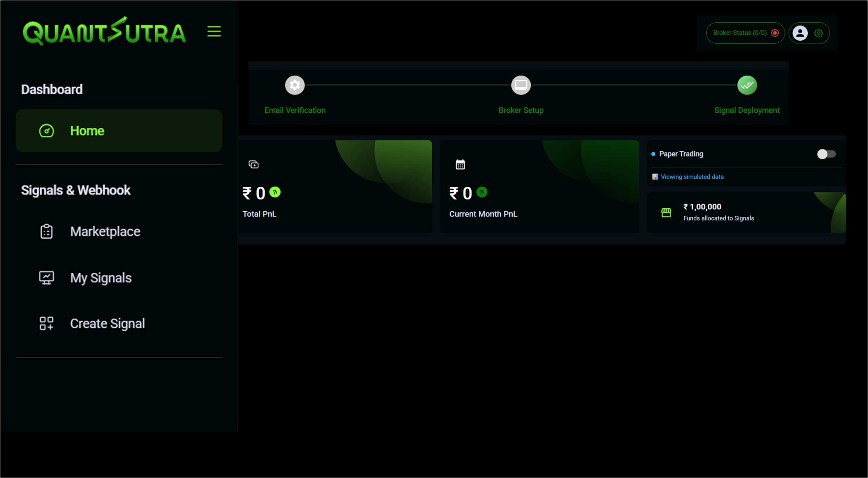Select the Email Verification label
The image size is (868, 478).
295,110
